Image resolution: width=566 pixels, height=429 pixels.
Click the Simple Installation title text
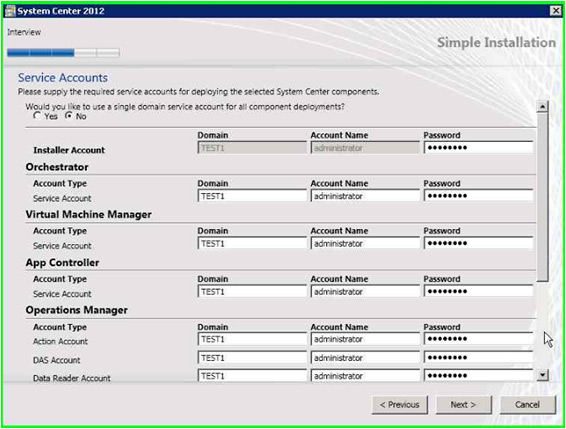point(496,43)
